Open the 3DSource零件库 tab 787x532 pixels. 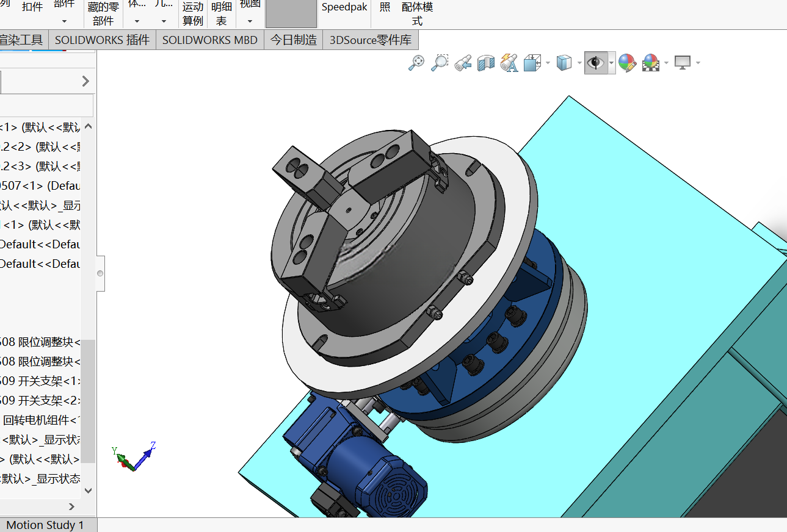[371, 40]
